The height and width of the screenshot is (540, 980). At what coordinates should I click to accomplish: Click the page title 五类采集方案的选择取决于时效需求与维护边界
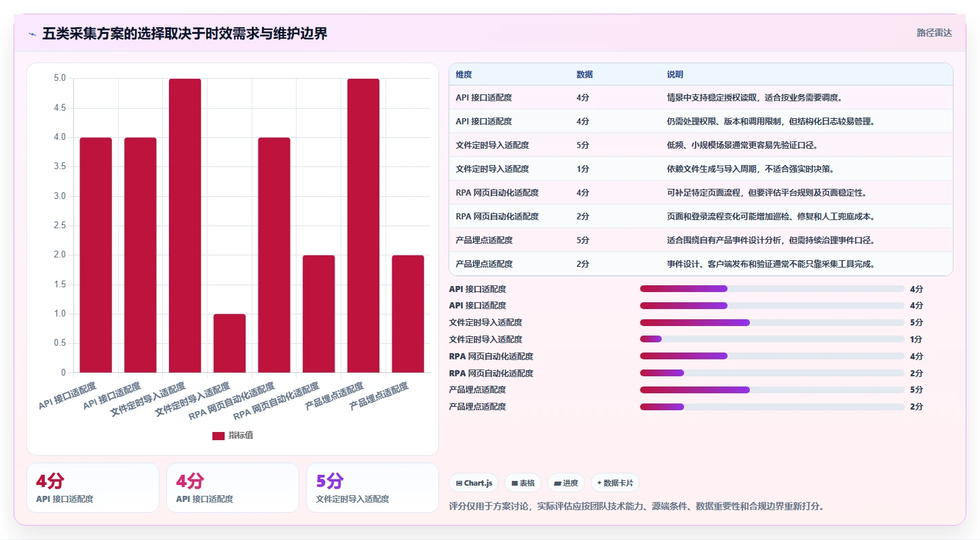point(185,34)
